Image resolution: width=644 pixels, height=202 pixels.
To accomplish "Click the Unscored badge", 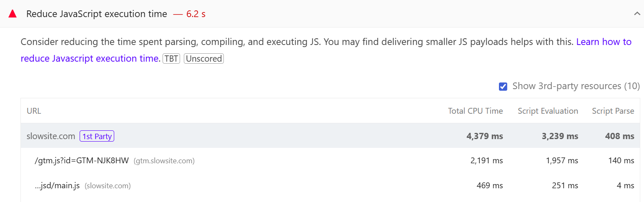I will click(204, 59).
